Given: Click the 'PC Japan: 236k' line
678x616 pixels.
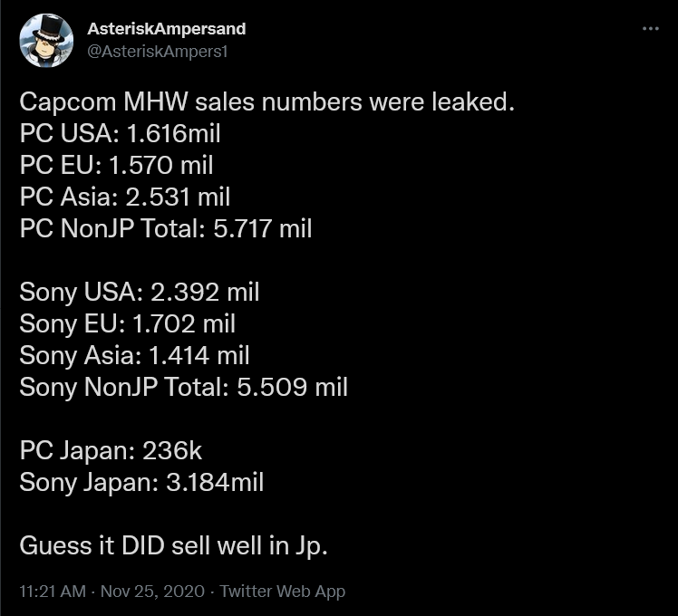Looking at the screenshot, I should point(111,451).
